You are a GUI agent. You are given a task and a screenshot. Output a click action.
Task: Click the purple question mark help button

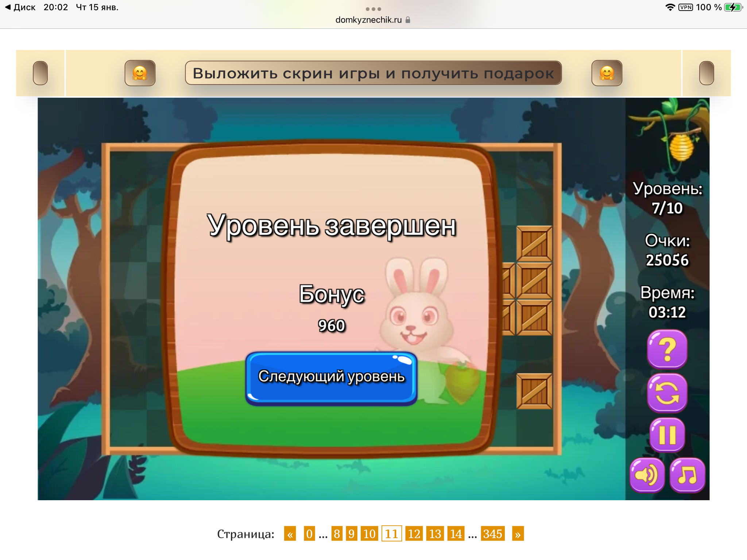click(x=667, y=349)
